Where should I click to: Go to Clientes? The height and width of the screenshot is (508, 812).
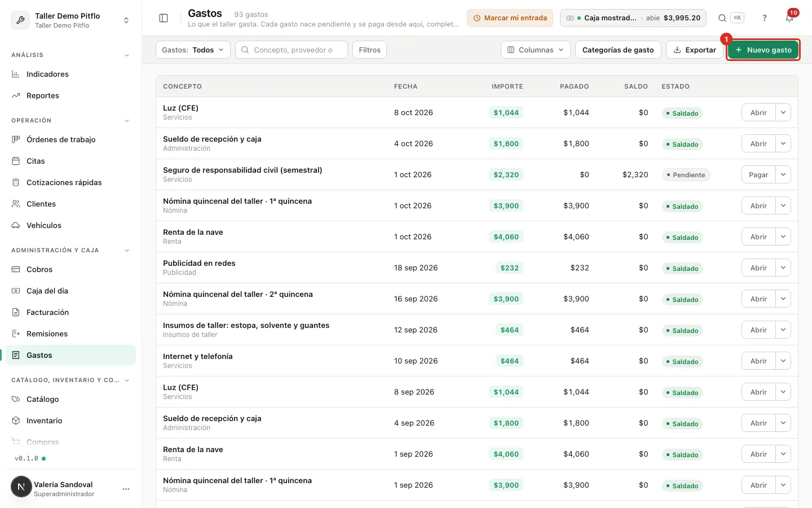[x=70, y=204]
